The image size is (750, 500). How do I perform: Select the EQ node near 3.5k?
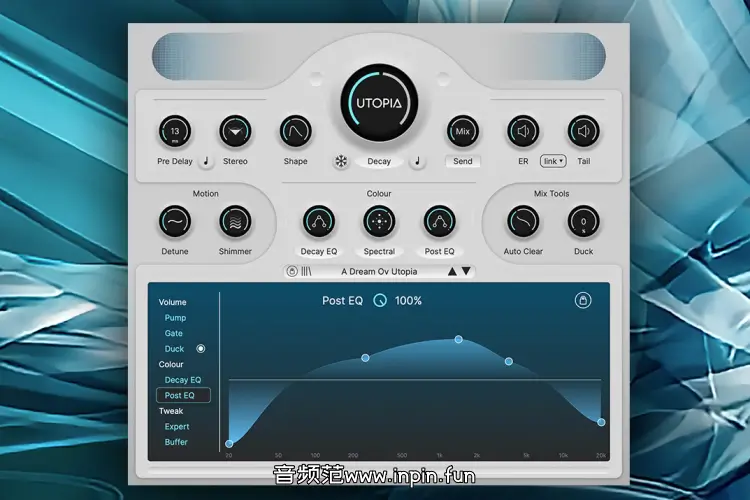509,361
